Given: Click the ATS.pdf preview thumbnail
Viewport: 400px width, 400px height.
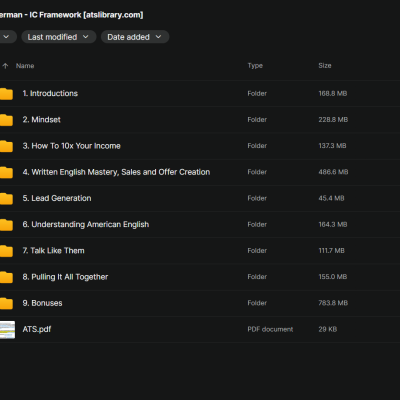Looking at the screenshot, I should pos(7,330).
